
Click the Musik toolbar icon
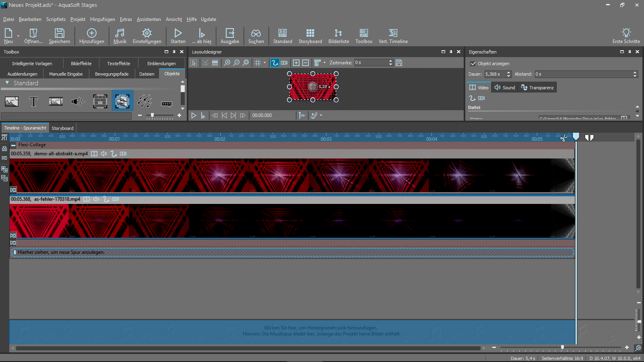pos(120,36)
